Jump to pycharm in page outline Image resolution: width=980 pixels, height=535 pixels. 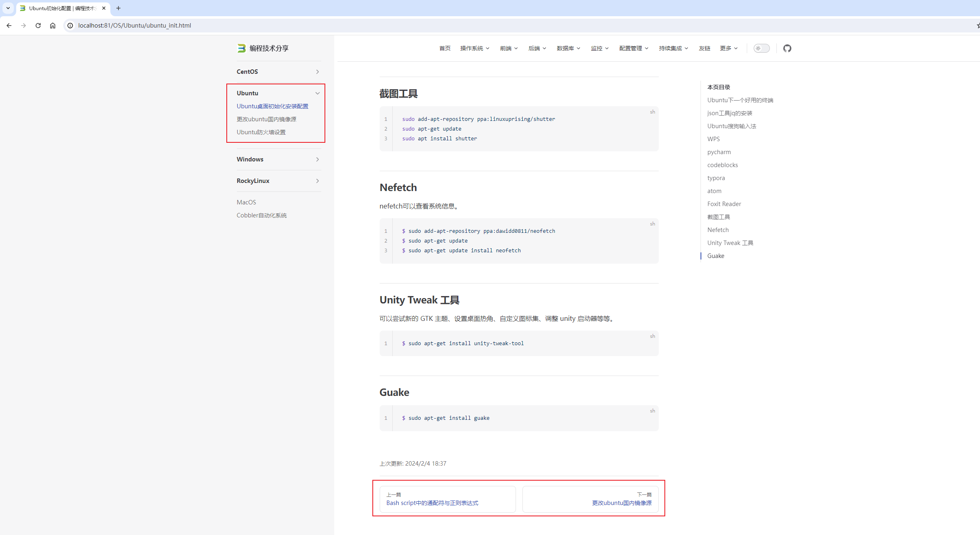tap(719, 152)
